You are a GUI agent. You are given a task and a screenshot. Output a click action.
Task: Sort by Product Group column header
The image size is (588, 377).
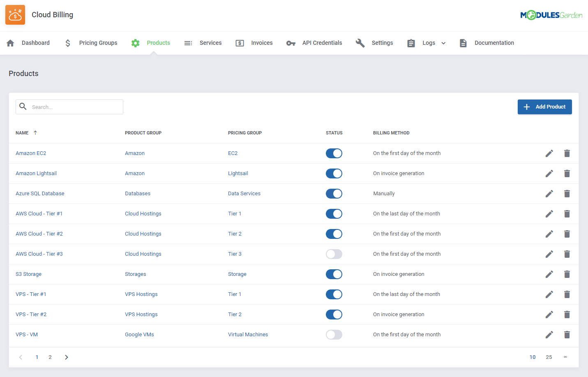point(143,133)
